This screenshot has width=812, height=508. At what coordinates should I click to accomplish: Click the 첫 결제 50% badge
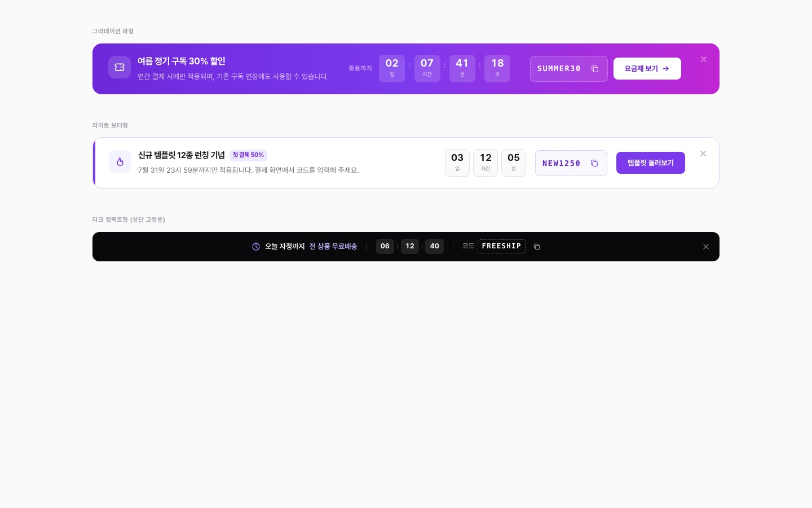point(248,155)
